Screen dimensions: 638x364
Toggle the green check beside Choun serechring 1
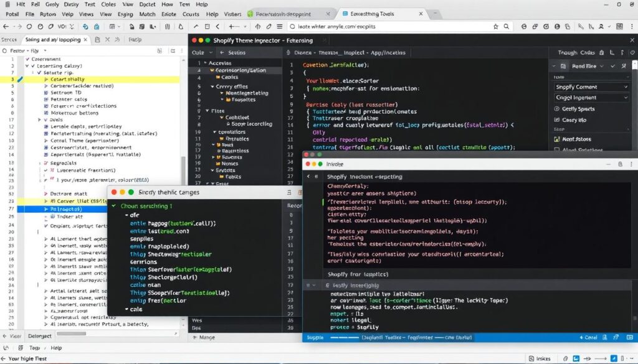tap(114, 206)
